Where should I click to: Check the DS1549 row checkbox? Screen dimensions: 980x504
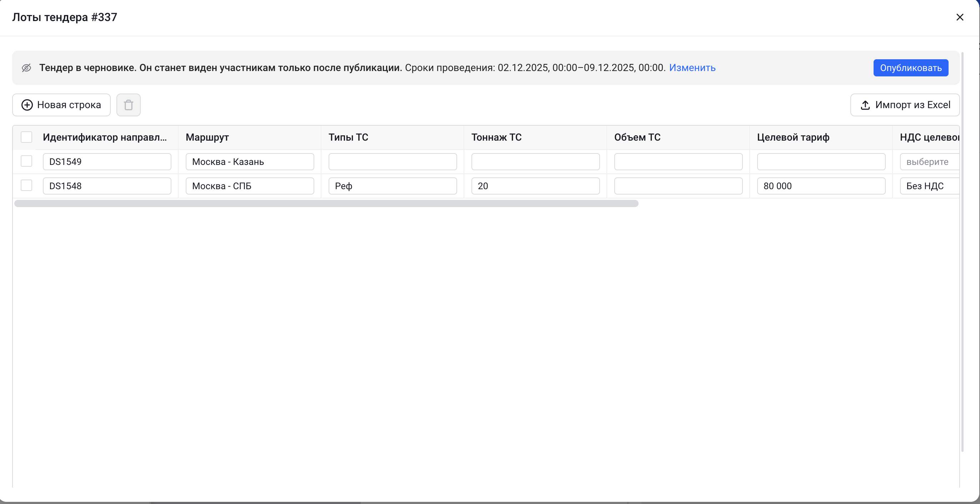pyautogui.click(x=26, y=161)
